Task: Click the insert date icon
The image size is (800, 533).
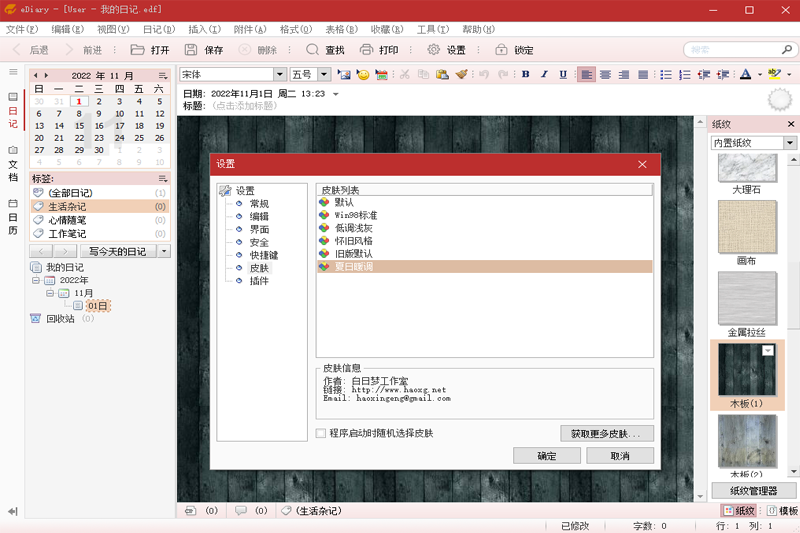Action: coord(381,74)
